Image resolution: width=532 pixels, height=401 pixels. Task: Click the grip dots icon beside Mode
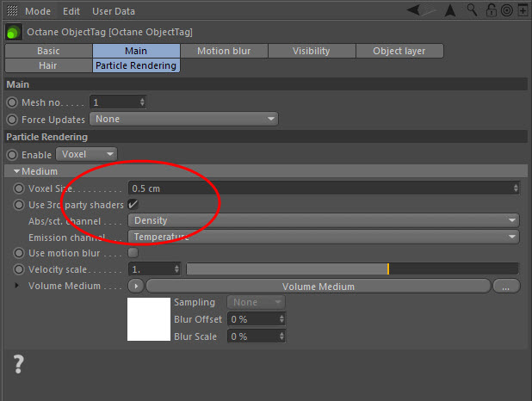point(12,11)
